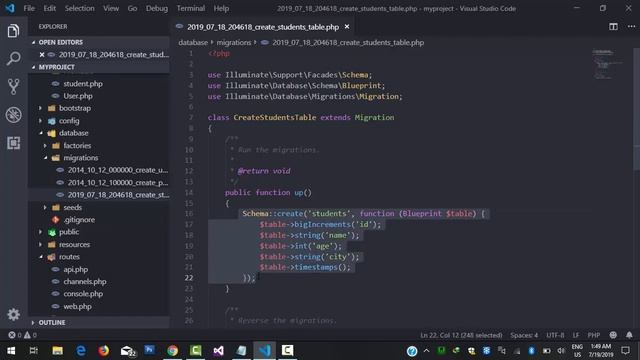Open the Explorer view in activity bar
This screenshot has height=360, width=640.
(x=13, y=31)
